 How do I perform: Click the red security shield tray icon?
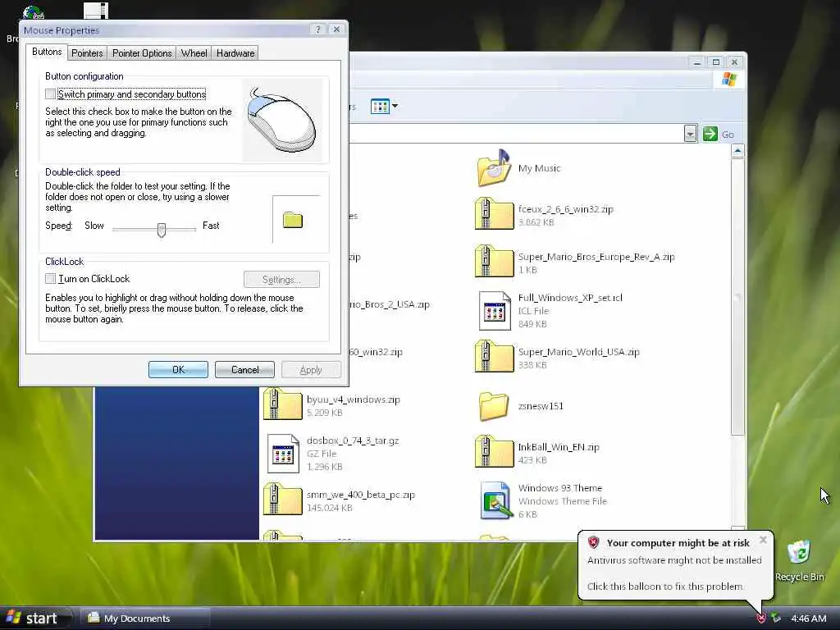[760, 619]
